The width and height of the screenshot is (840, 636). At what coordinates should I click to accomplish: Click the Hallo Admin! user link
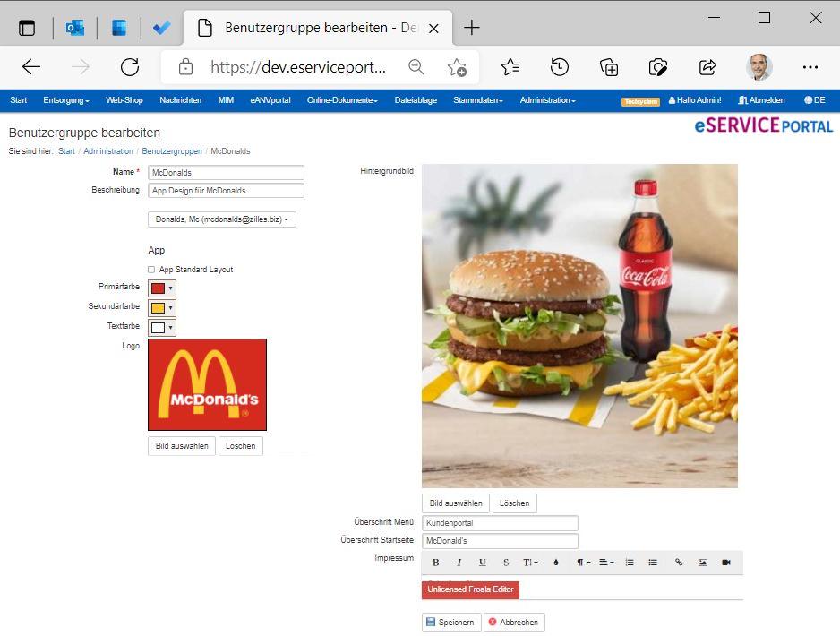[x=695, y=100]
